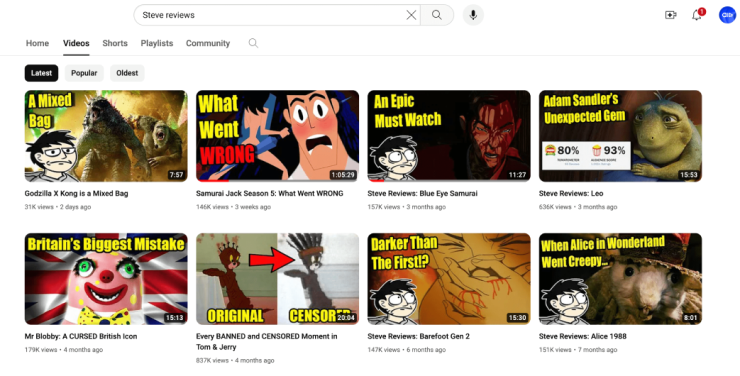740x376 pixels.
Task: Click '31K views • 2 days ago' text
Action: point(58,207)
